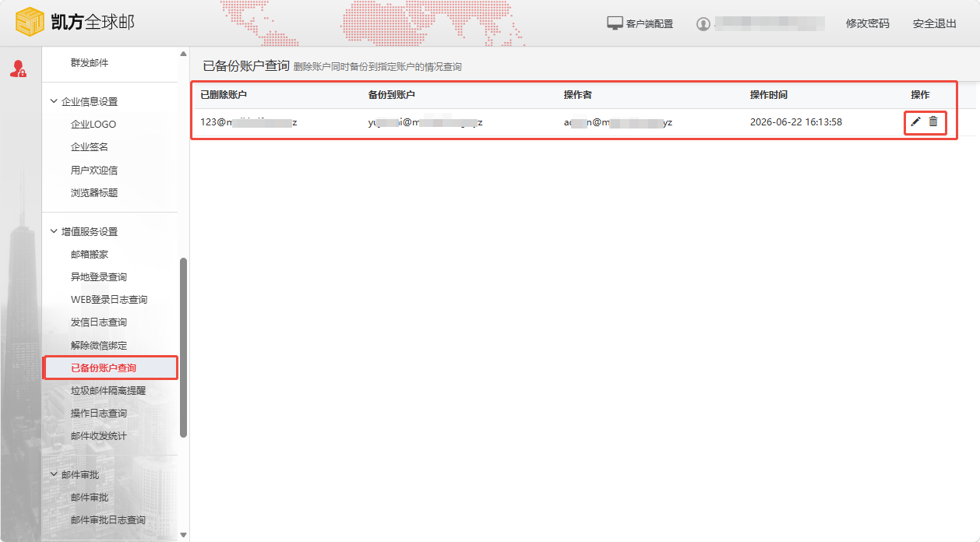
Task: Click the sidebar scroll-down arrow
Action: (x=184, y=534)
